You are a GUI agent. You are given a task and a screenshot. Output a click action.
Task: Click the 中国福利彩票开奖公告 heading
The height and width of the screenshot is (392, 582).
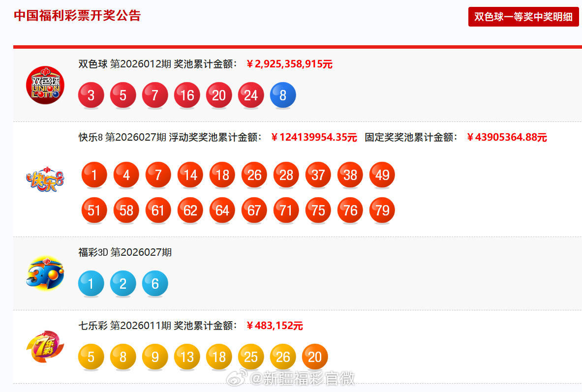[76, 16]
